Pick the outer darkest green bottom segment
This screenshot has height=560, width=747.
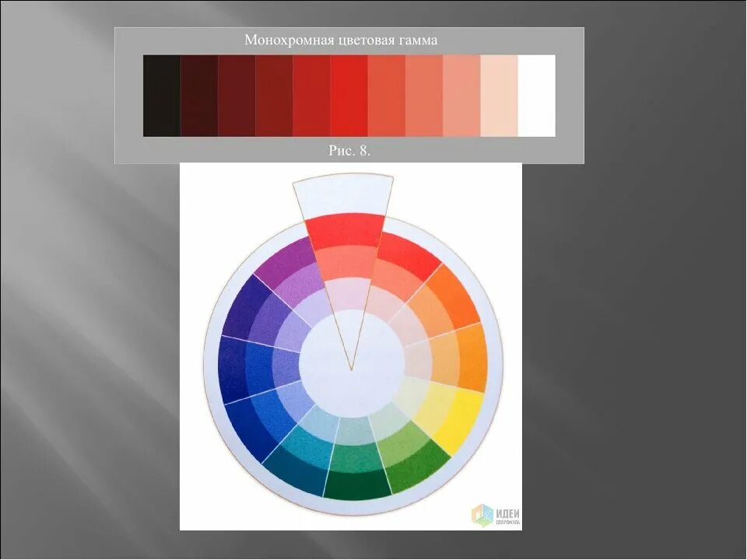[357, 485]
